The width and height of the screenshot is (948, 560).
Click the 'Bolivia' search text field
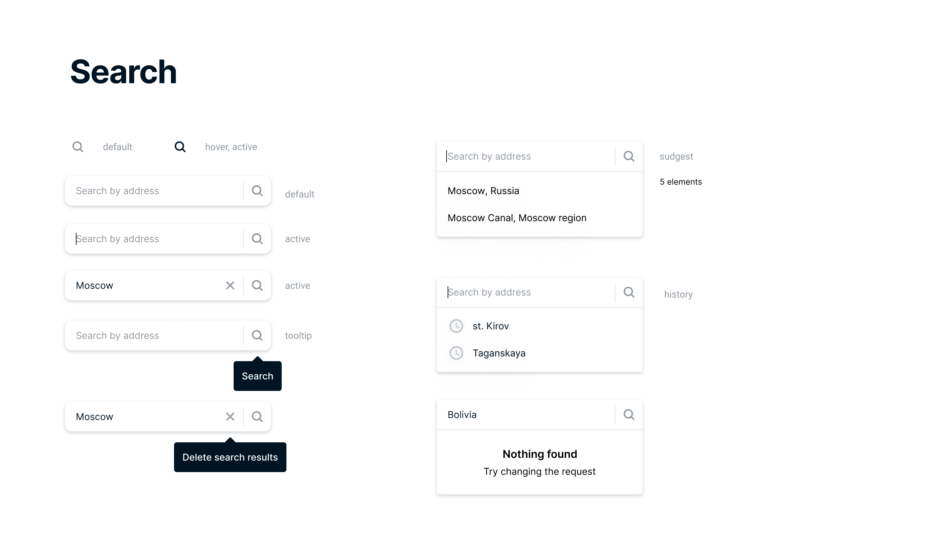coord(525,415)
